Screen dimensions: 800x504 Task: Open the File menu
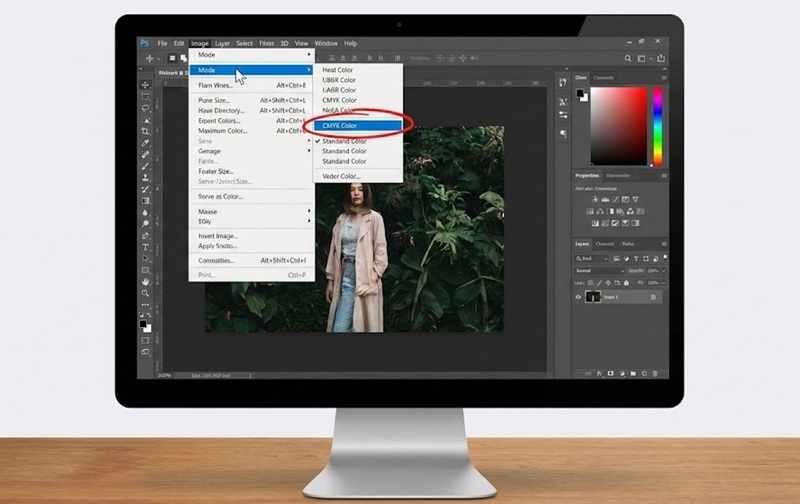click(x=162, y=43)
